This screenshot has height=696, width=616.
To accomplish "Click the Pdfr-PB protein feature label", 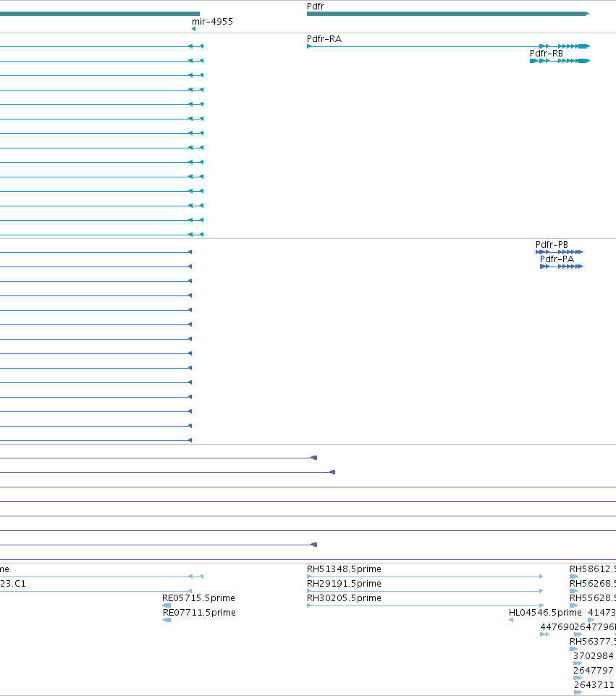I will 552,245.
